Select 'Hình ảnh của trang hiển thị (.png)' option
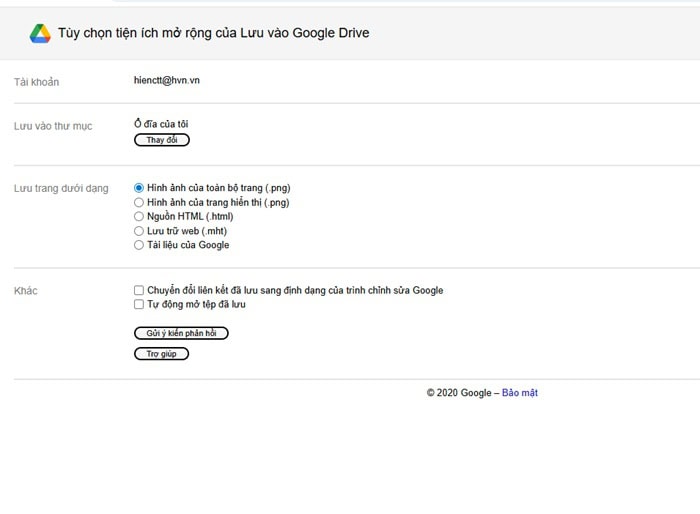Screen dimensions: 700x514 139,202
